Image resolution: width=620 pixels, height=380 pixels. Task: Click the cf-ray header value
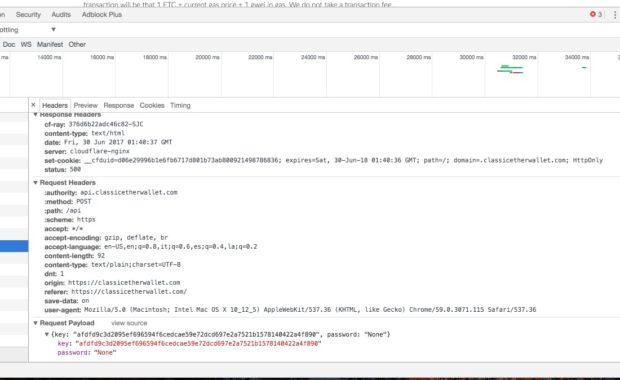[x=106, y=124]
